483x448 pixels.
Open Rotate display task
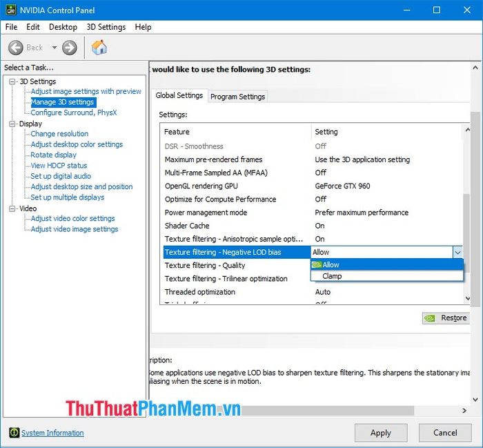53,155
